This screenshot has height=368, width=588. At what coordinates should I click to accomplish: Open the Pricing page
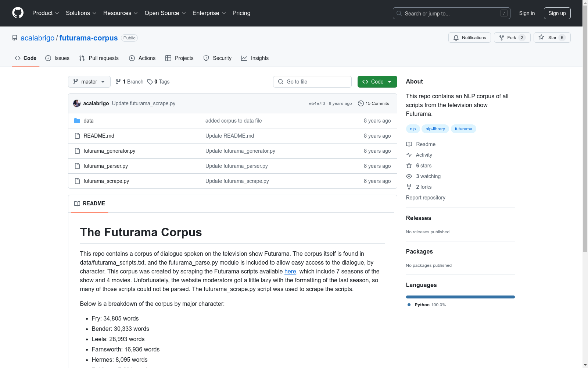click(241, 13)
